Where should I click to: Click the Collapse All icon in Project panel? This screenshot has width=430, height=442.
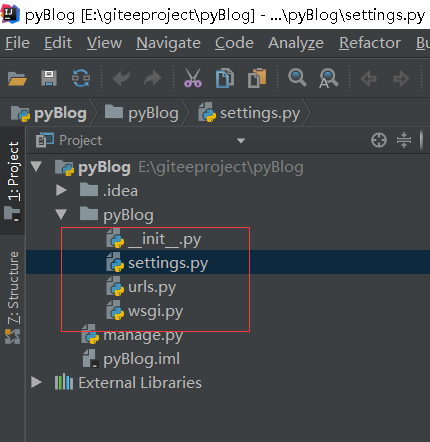coord(404,140)
